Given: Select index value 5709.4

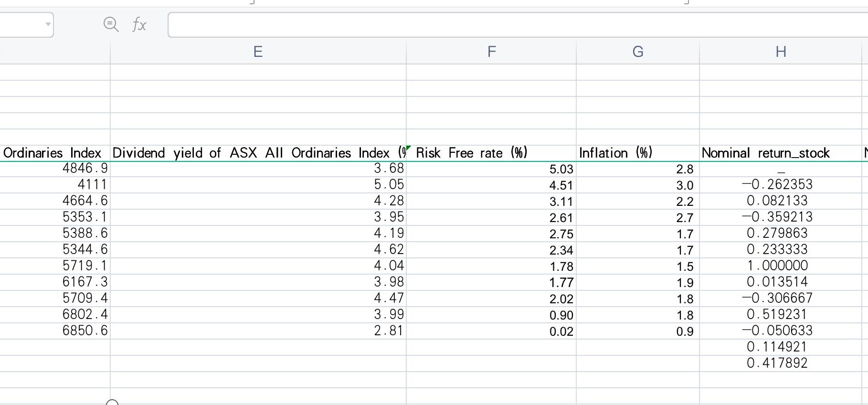Looking at the screenshot, I should (x=55, y=298).
